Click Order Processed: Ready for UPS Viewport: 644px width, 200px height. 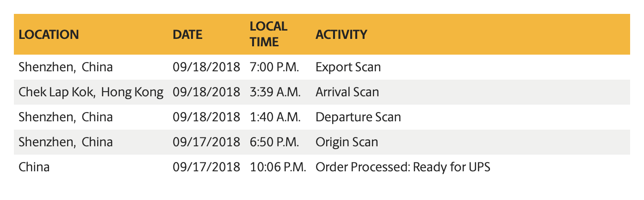pyautogui.click(x=402, y=167)
